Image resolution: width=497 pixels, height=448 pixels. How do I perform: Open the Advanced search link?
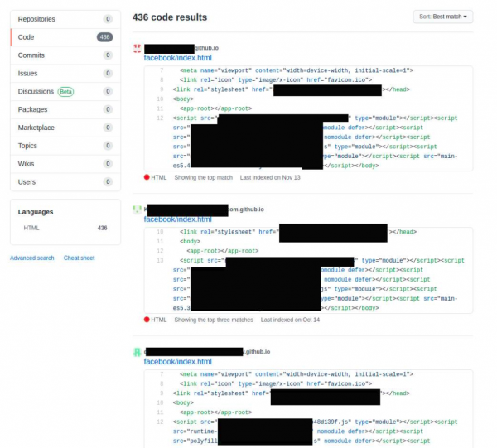pyautogui.click(x=32, y=258)
